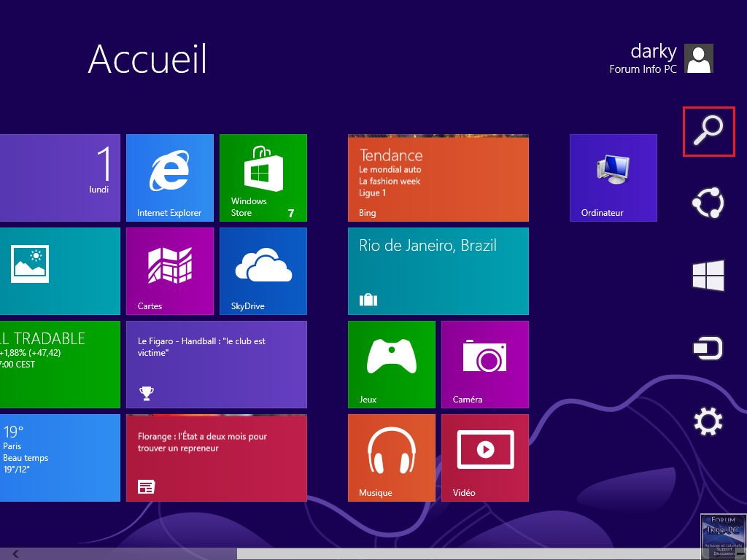Open the Settings gear charm
Image resolution: width=747 pixels, height=560 pixels.
click(x=708, y=421)
